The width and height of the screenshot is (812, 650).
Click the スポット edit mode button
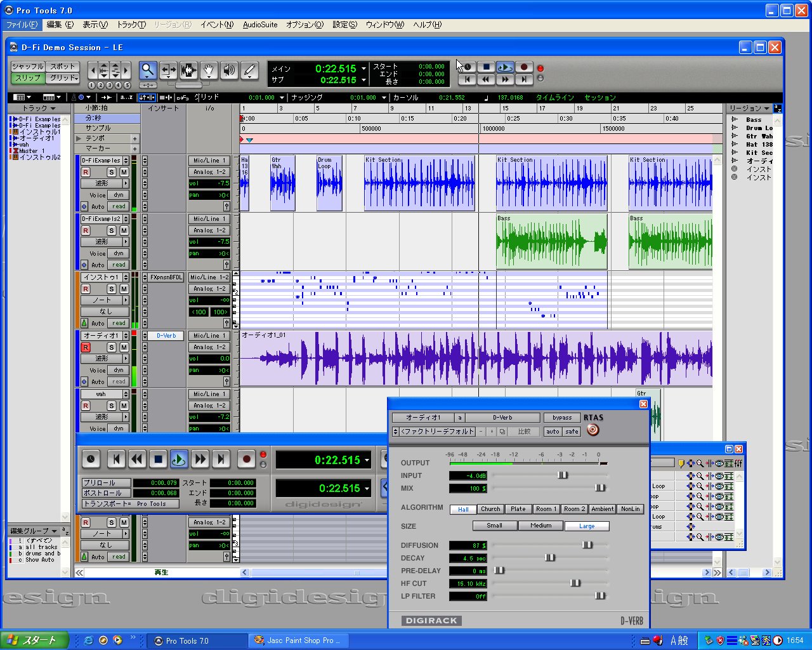point(63,66)
